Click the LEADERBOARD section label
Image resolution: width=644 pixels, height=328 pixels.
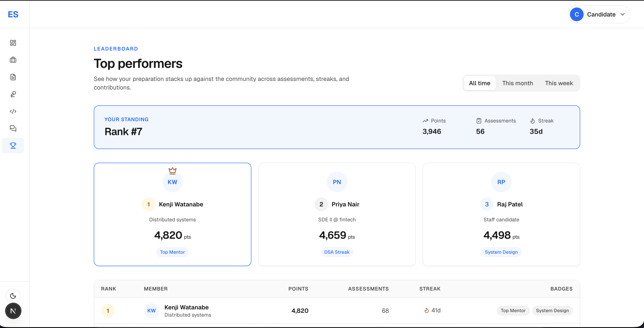pyautogui.click(x=116, y=49)
